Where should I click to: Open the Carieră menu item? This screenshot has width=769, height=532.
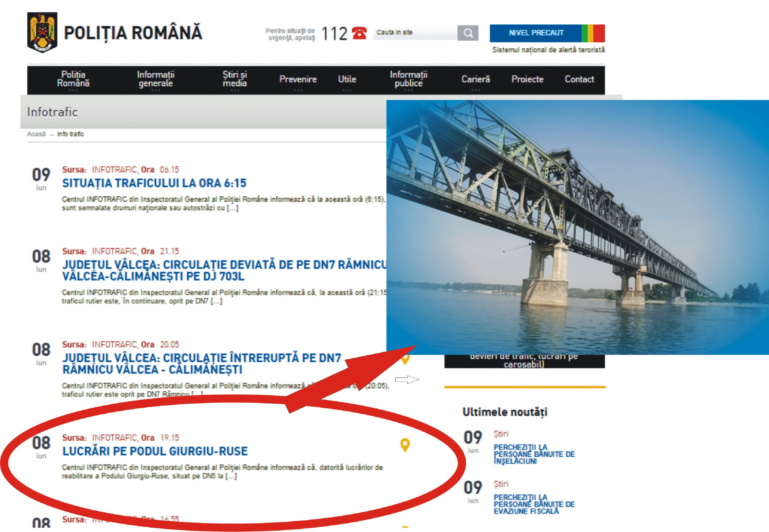coord(476,79)
